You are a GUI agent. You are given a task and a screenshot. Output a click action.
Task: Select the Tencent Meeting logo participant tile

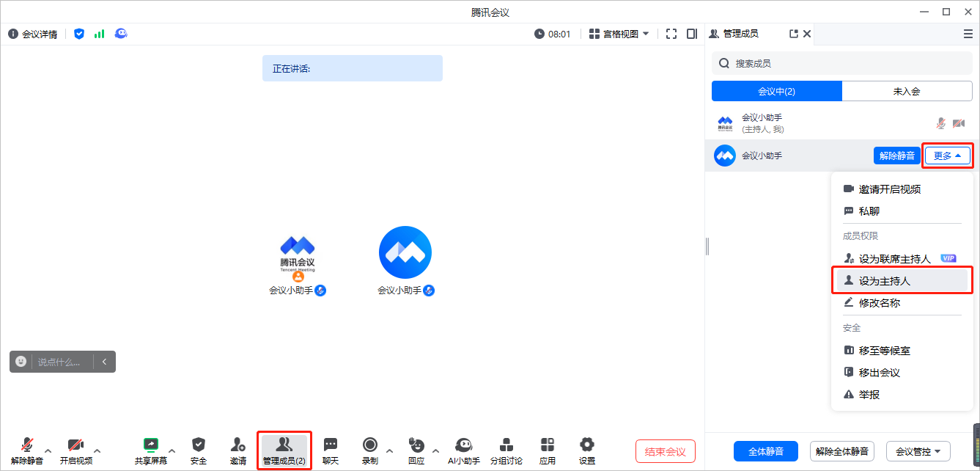point(298,262)
